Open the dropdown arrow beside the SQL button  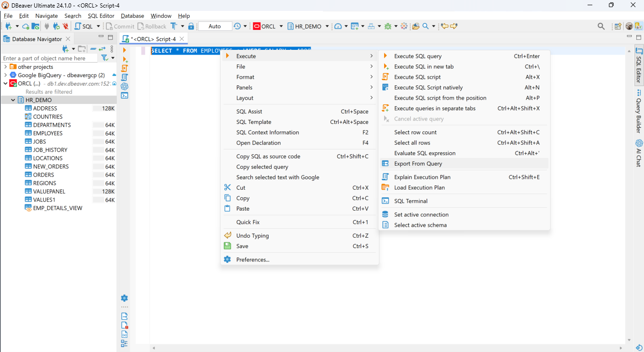pos(99,26)
